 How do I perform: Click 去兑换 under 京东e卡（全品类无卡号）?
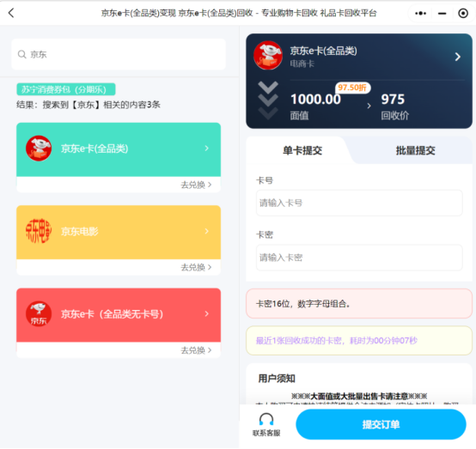pos(196,350)
